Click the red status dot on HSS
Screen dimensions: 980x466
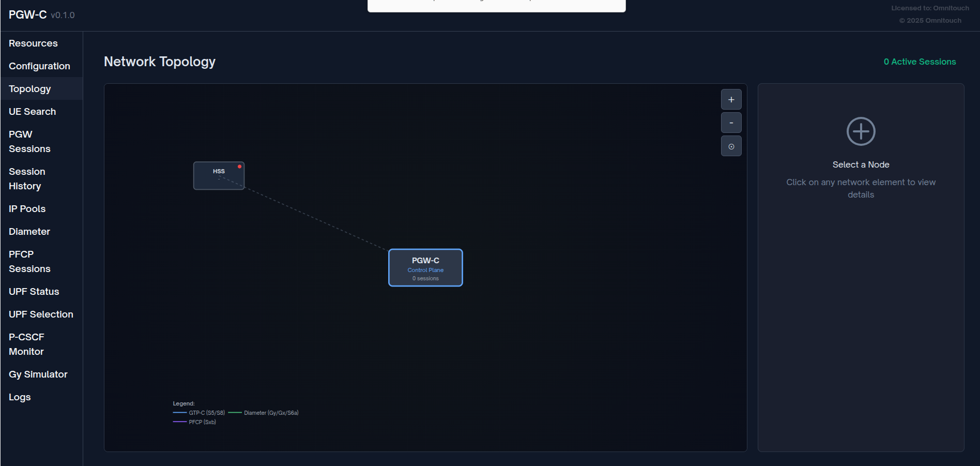coord(239,167)
